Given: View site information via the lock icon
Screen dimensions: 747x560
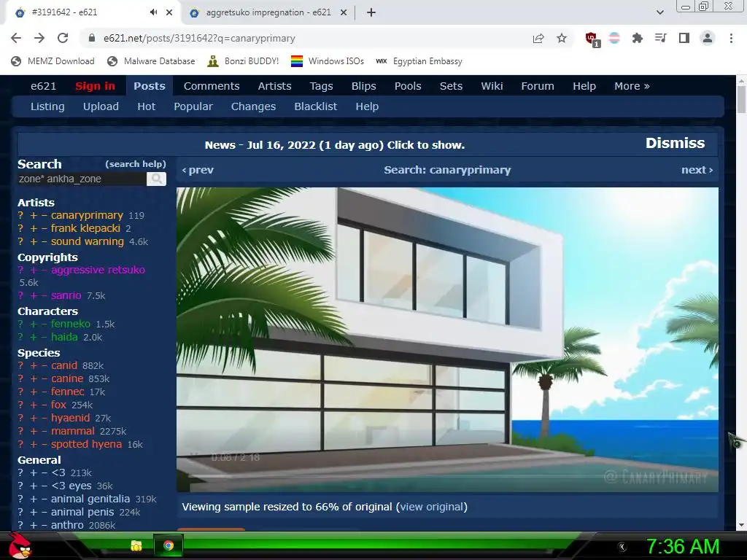Looking at the screenshot, I should 91,38.
